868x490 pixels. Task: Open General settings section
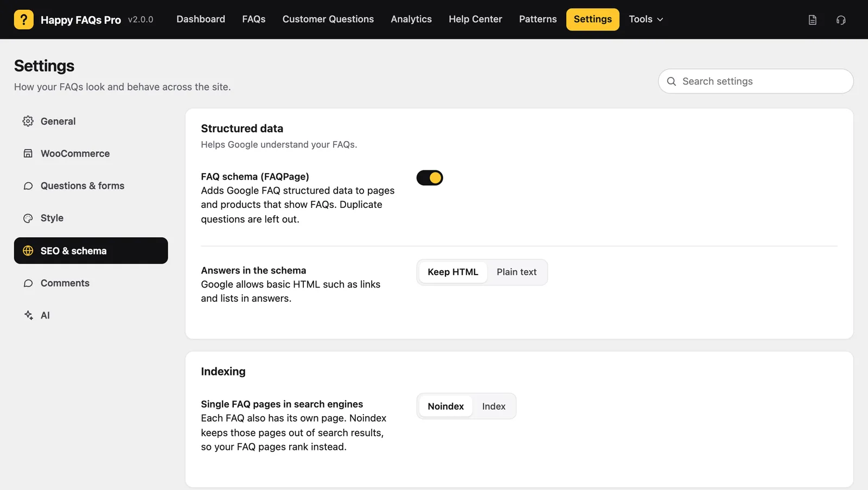coord(91,121)
